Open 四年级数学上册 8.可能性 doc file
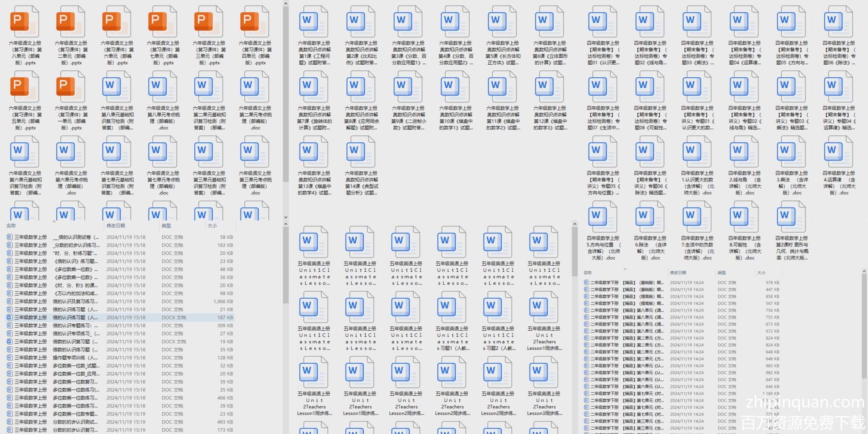The width and height of the screenshot is (868, 434). [744, 231]
